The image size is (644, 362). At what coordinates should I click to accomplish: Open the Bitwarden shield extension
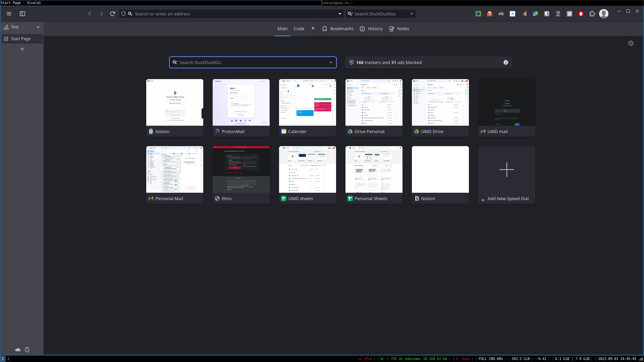pos(547,14)
